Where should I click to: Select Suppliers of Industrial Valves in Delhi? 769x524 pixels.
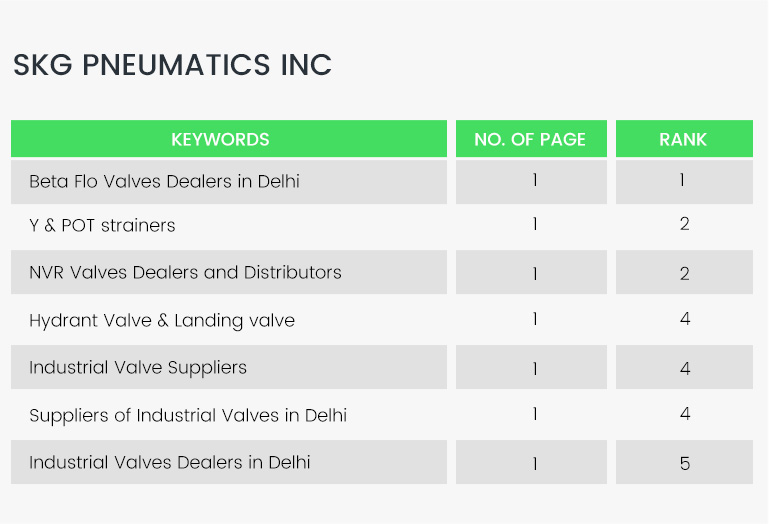(x=188, y=414)
